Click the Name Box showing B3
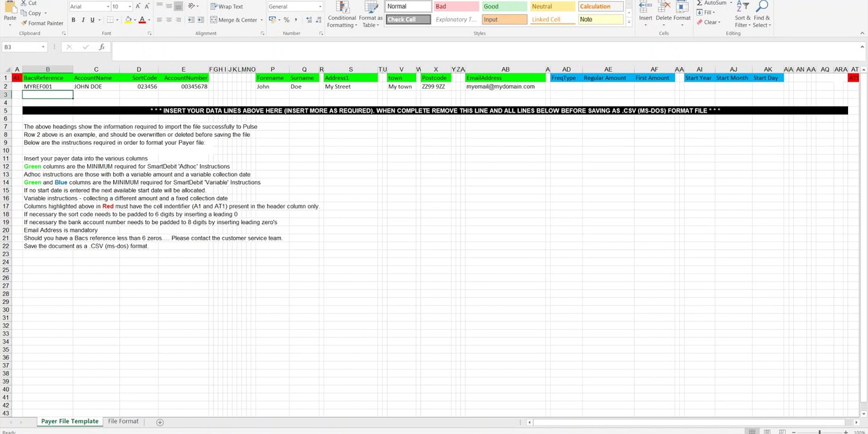 (x=25, y=47)
